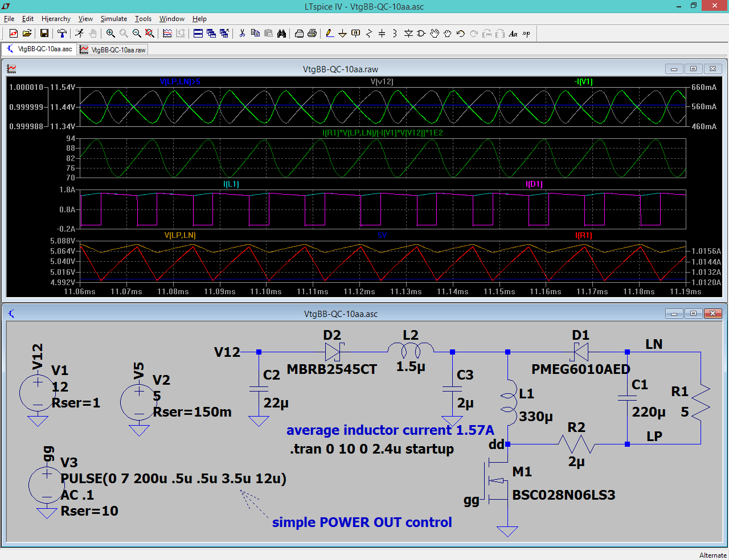
Task: Click the simple POWER OUT control comment
Action: (x=362, y=522)
